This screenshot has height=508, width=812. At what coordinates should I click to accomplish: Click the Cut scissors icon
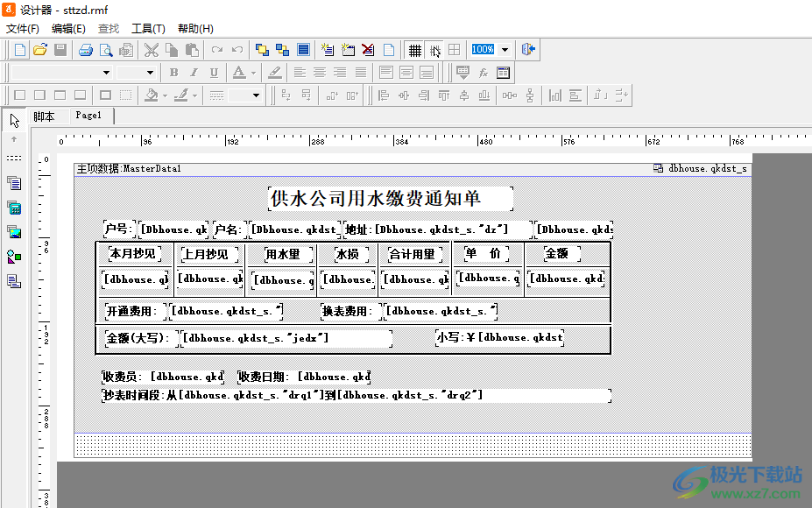151,50
